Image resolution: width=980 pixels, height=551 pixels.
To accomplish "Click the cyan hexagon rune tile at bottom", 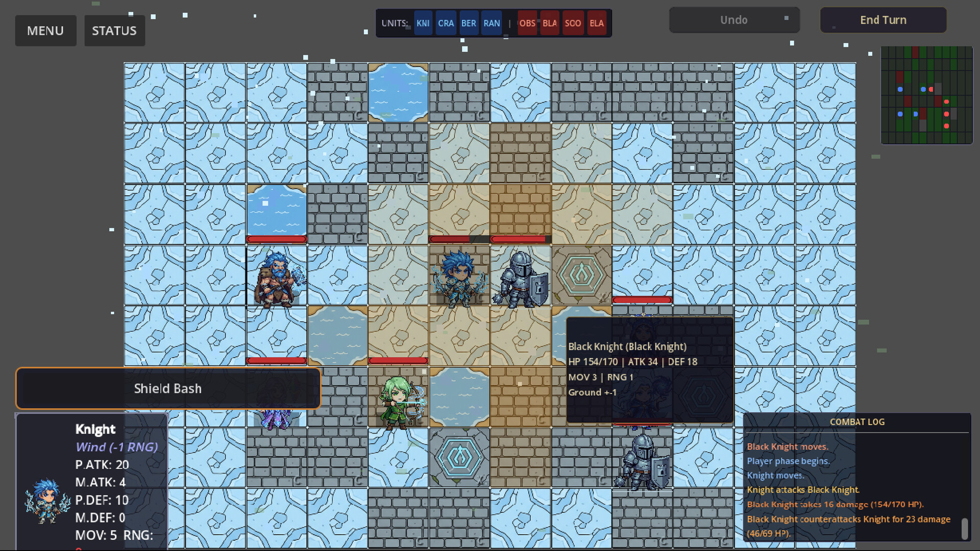I will point(459,458).
